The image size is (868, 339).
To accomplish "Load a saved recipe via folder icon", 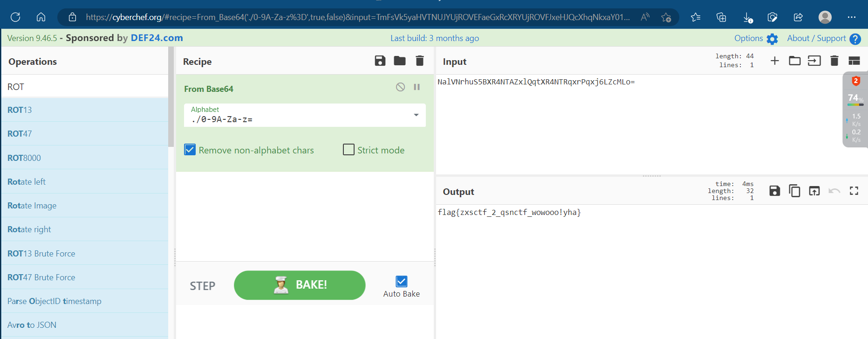I will point(399,61).
